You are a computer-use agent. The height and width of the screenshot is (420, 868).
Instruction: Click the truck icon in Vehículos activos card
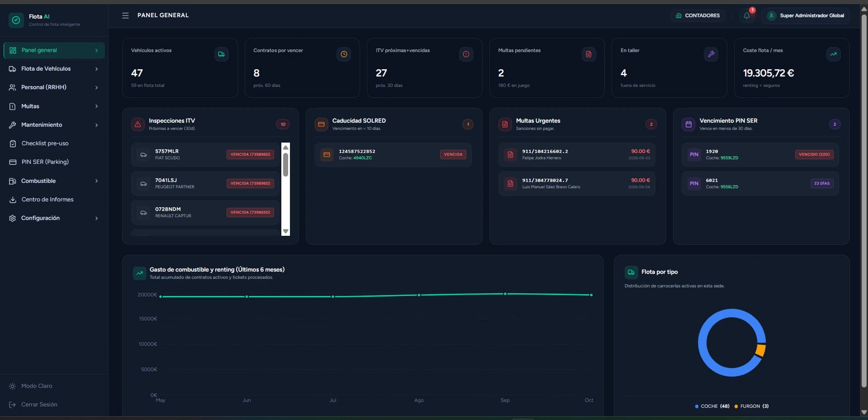[x=221, y=54]
